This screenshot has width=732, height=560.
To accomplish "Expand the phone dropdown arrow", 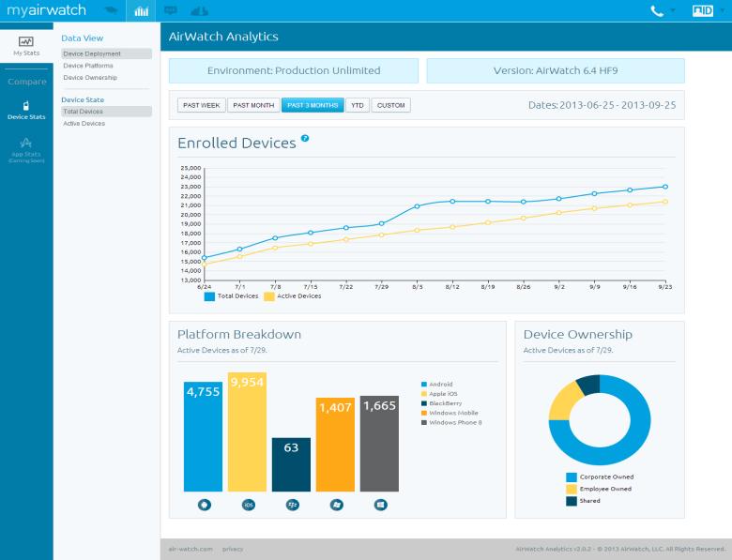I will point(673,10).
